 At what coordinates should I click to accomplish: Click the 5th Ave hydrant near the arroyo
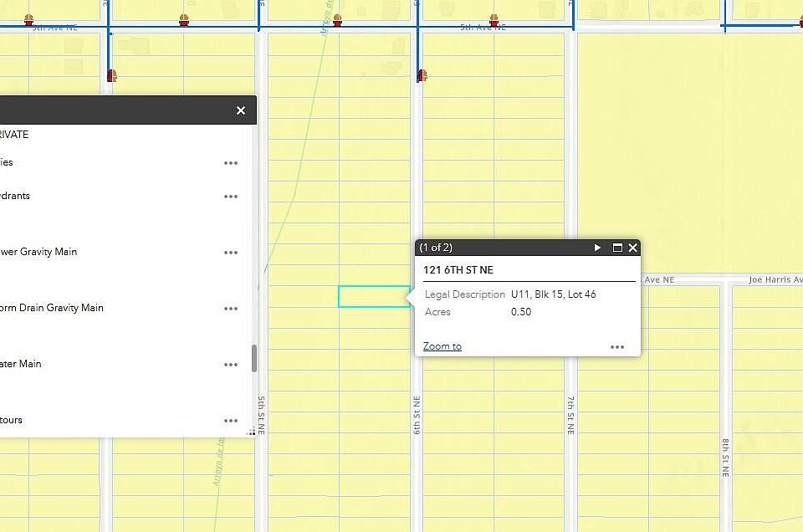pos(337,20)
